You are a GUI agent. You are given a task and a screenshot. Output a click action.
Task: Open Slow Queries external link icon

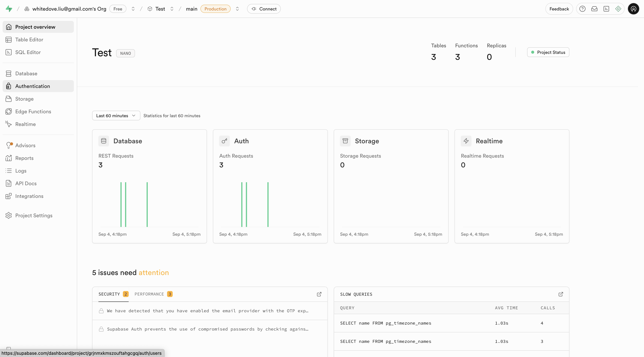[x=561, y=294]
